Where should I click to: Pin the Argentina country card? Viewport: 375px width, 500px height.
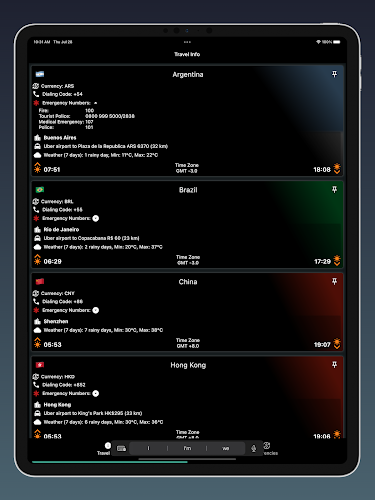(x=334, y=74)
